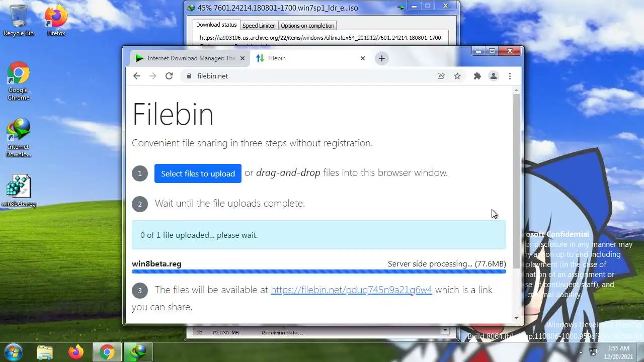Share this page via the share icon
The width and height of the screenshot is (644, 362).
tap(441, 76)
